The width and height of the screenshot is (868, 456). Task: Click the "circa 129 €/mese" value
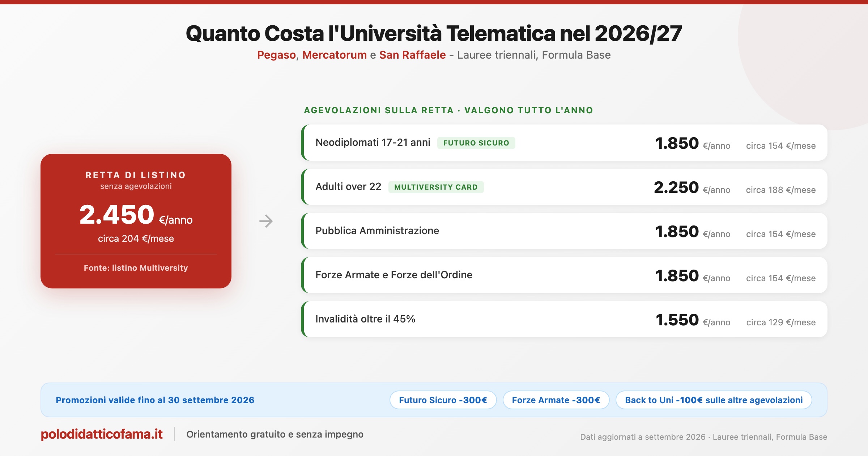point(781,322)
